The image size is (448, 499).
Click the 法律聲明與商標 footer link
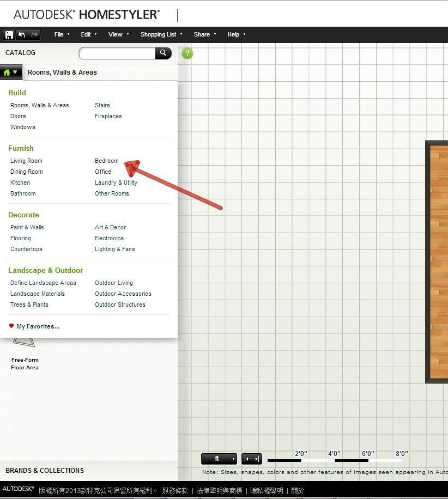pos(219,491)
